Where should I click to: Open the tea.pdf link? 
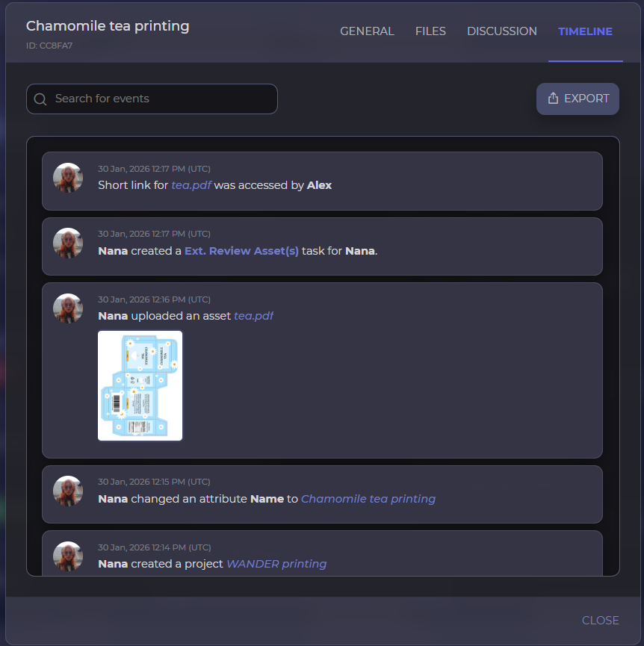pos(191,185)
